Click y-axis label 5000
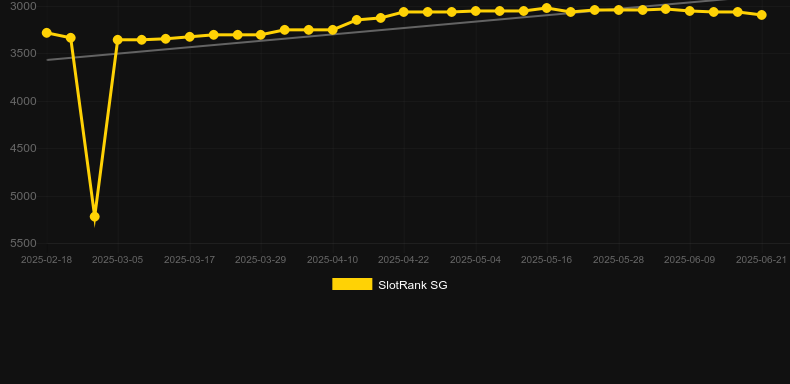790x384 pixels. point(24,196)
